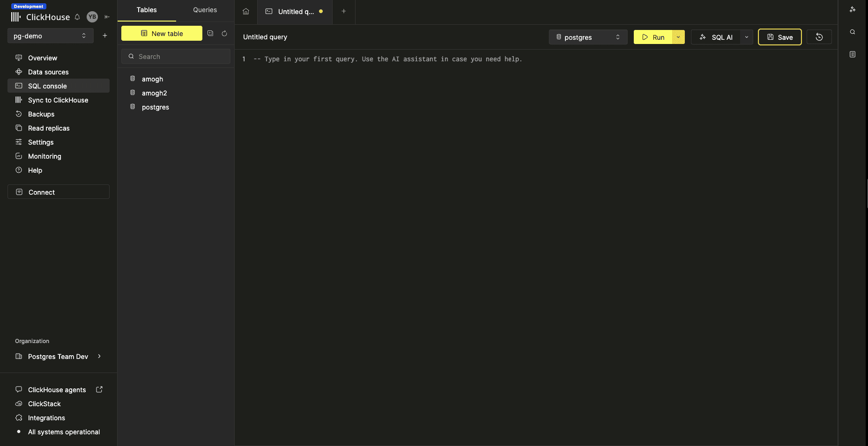Click the Backups sidebar icon
The height and width of the screenshot is (446, 868).
[x=19, y=114]
